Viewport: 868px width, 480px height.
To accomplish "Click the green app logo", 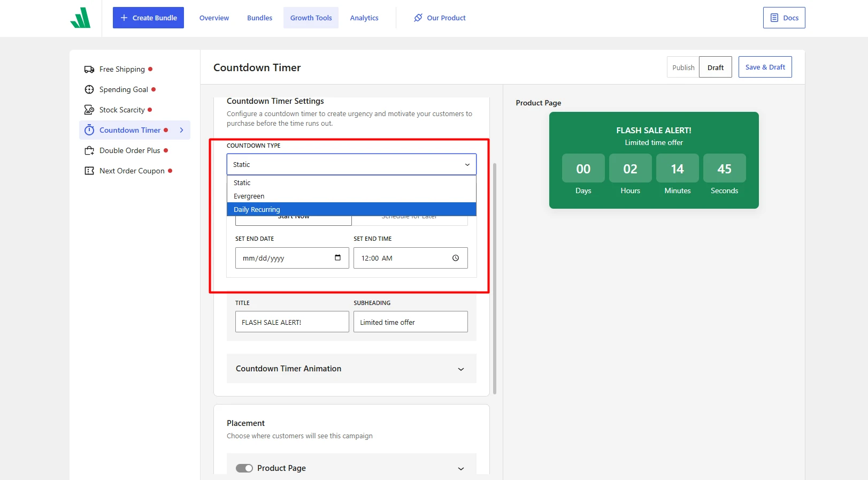I will pos(80,18).
